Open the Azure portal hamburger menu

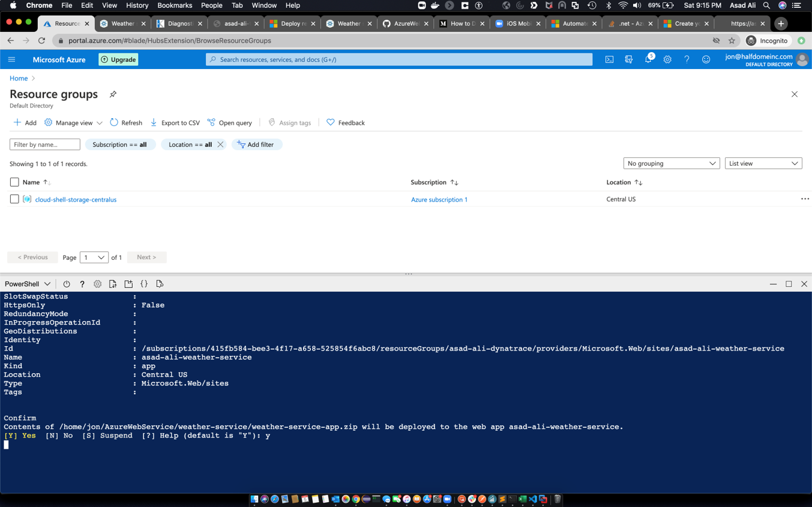[11, 59]
